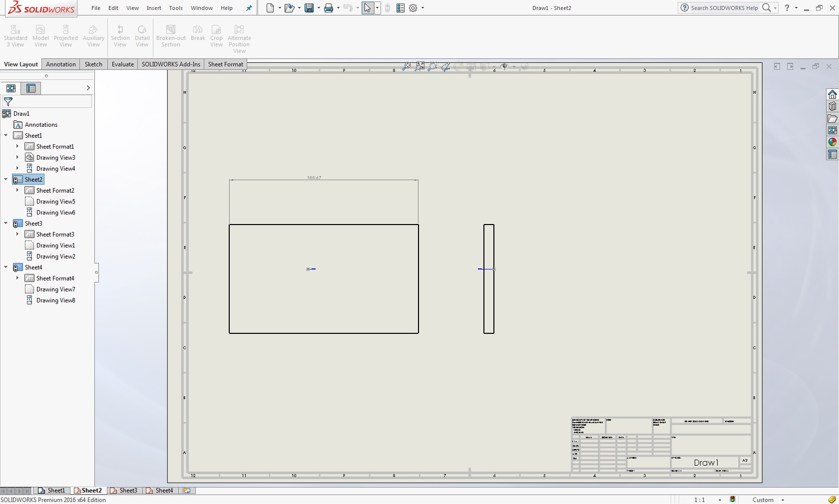Click the Save floppy disk icon
Image resolution: width=839 pixels, height=504 pixels.
(x=309, y=8)
